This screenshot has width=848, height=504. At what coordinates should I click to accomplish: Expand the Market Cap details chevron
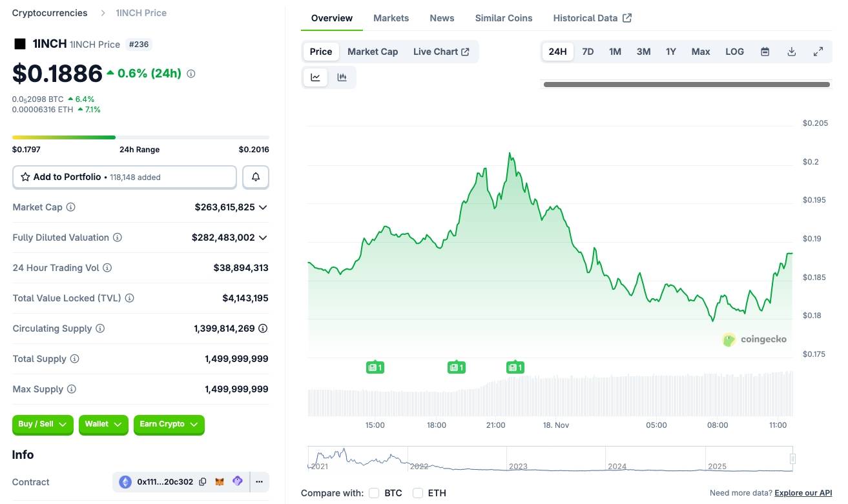pos(263,207)
